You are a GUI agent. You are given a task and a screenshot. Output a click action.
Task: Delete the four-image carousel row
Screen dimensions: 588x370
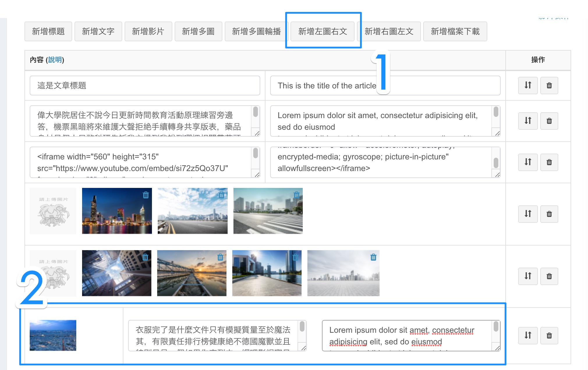pyautogui.click(x=549, y=276)
